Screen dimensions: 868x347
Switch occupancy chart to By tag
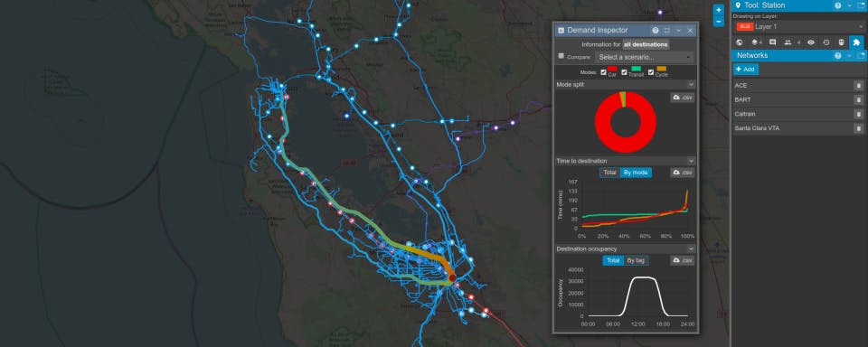[x=636, y=260]
